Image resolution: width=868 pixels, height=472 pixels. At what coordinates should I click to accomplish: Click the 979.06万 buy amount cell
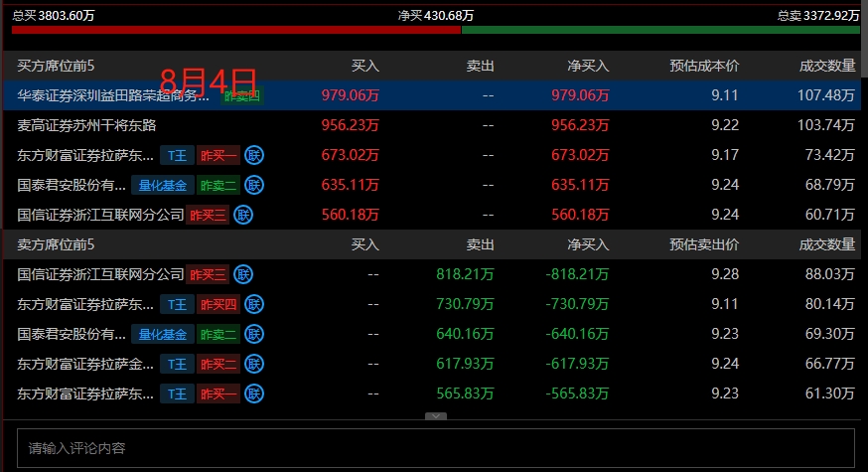click(350, 95)
